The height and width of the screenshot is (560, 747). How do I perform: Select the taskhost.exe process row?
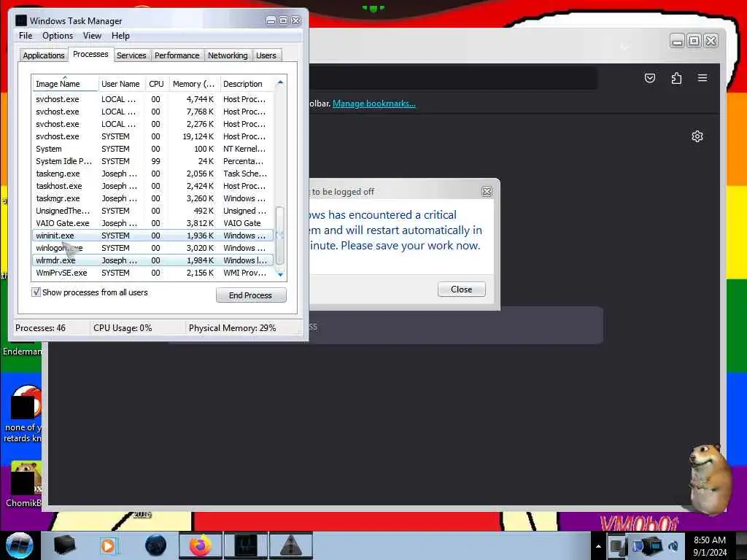[153, 186]
